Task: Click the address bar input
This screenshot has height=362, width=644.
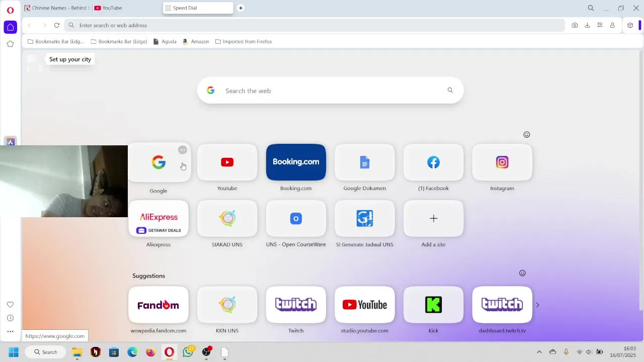Action: click(314, 25)
